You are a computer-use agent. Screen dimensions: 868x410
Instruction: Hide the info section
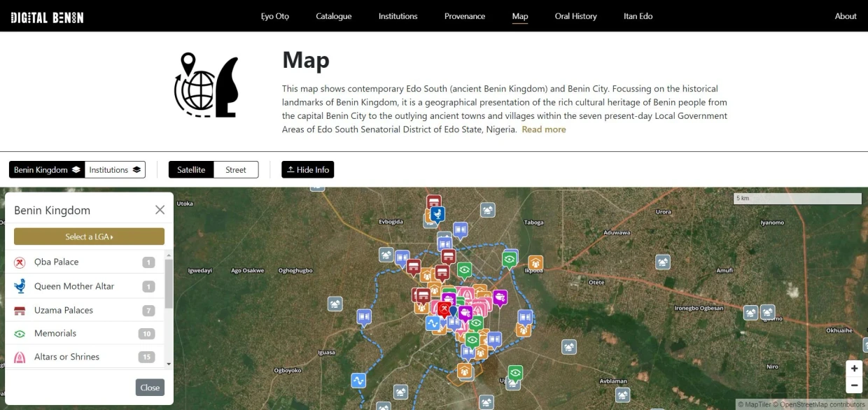pos(308,169)
